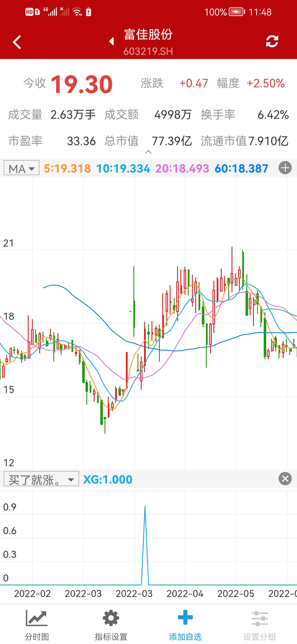
Task: Switch to previous stock with left triangle
Action: pyautogui.click(x=111, y=41)
